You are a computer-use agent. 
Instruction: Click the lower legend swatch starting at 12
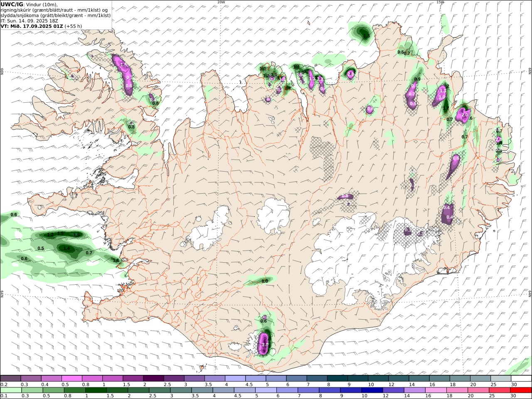[393, 390]
